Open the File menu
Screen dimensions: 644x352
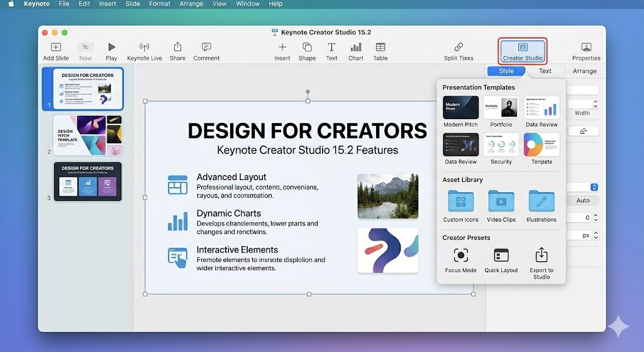[x=64, y=4]
